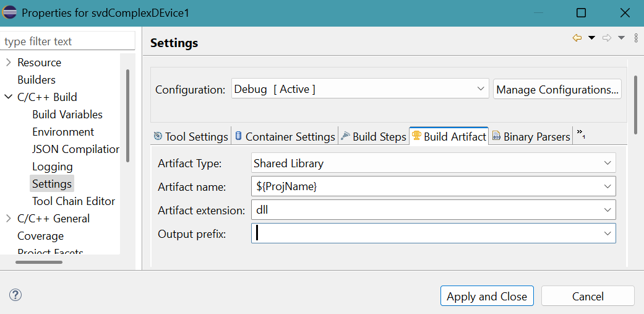Click the Manage Configurations button
Screen dimensions: 644x314
tap(557, 89)
